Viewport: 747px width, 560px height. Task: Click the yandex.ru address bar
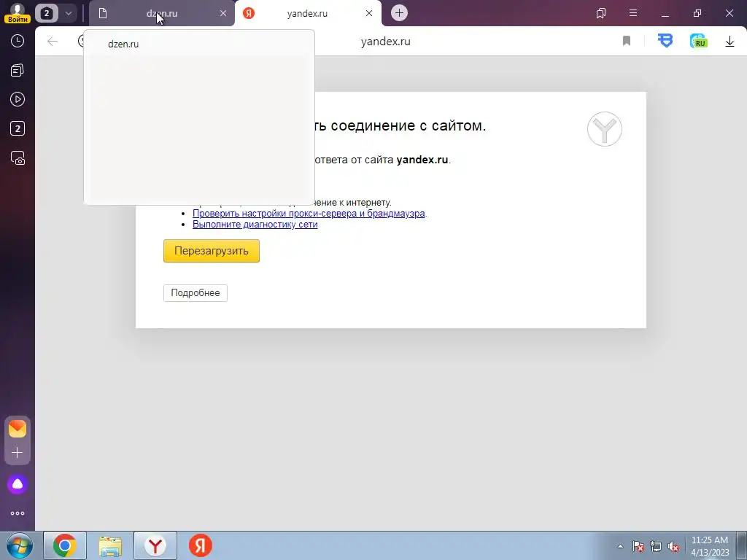pos(385,42)
